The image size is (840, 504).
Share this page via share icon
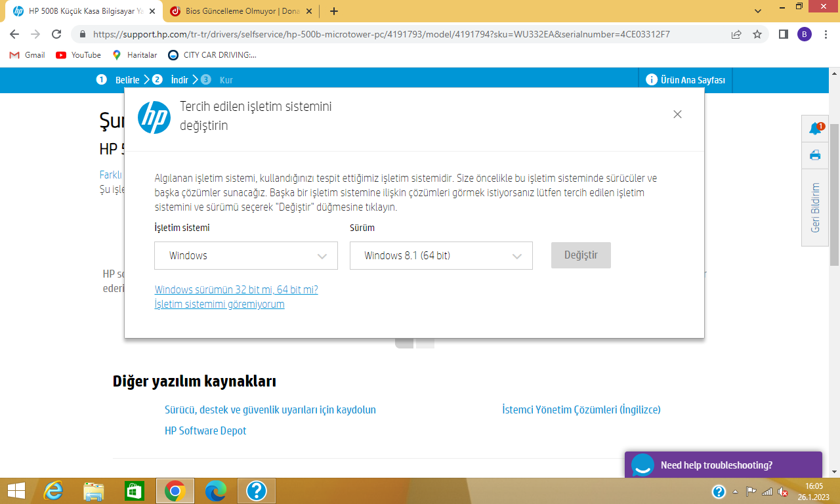click(x=736, y=34)
